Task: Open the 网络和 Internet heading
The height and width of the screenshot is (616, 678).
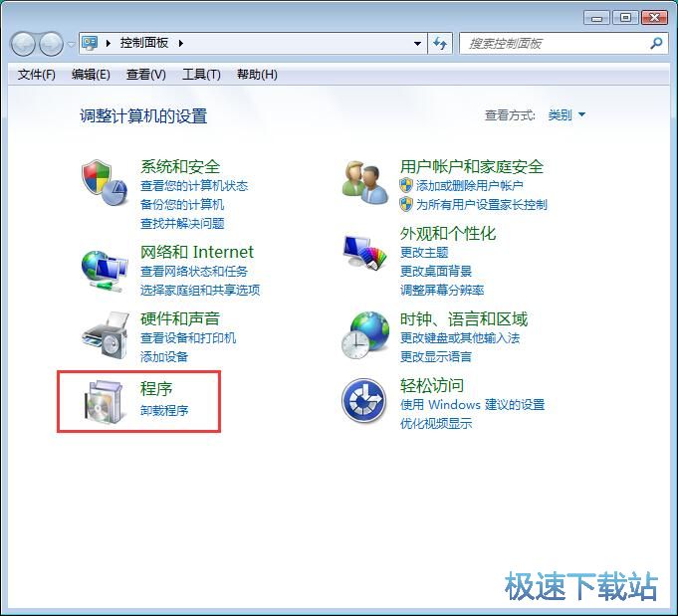Action: (197, 252)
